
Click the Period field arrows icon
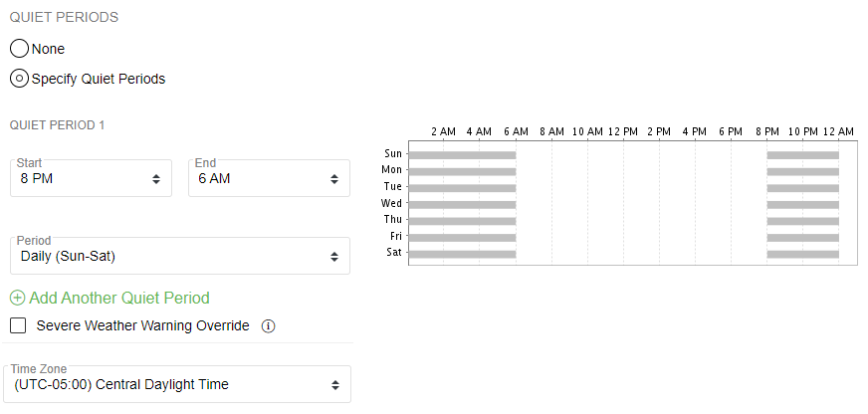tap(334, 257)
